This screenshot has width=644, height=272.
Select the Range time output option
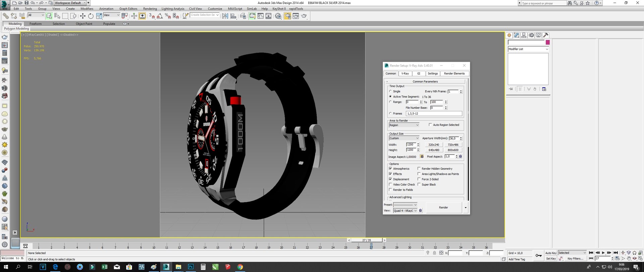pyautogui.click(x=390, y=102)
